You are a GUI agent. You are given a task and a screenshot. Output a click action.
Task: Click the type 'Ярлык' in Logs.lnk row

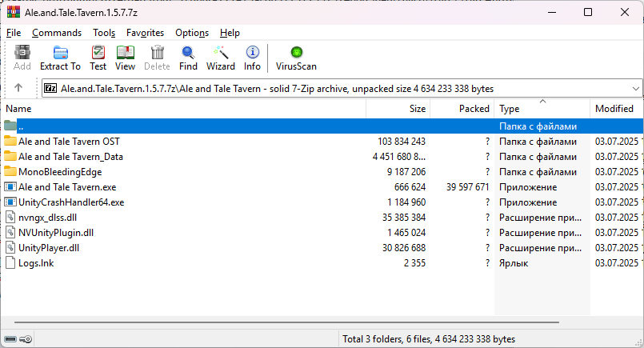click(514, 263)
